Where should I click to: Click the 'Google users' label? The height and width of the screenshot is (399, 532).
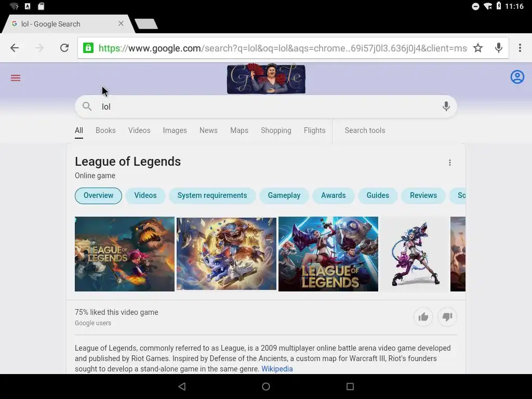(x=93, y=323)
